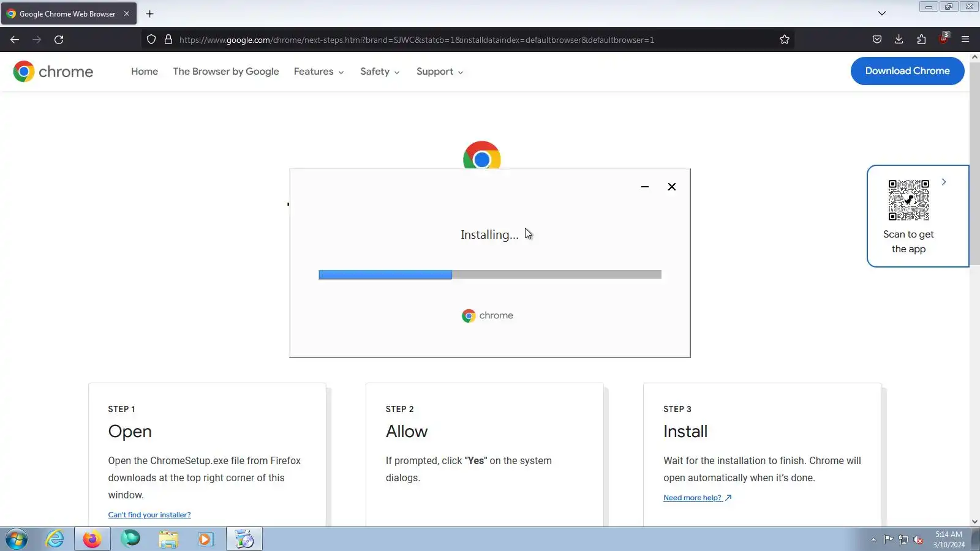Minimize the Firefox browser window
The width and height of the screenshot is (980, 551).
(929, 7)
